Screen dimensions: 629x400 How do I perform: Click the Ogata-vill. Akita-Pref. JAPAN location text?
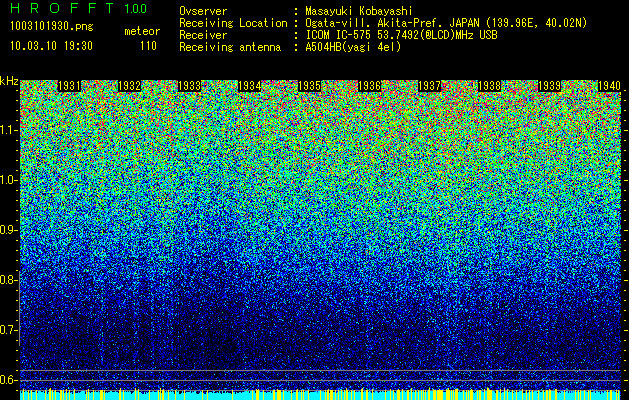click(x=446, y=23)
